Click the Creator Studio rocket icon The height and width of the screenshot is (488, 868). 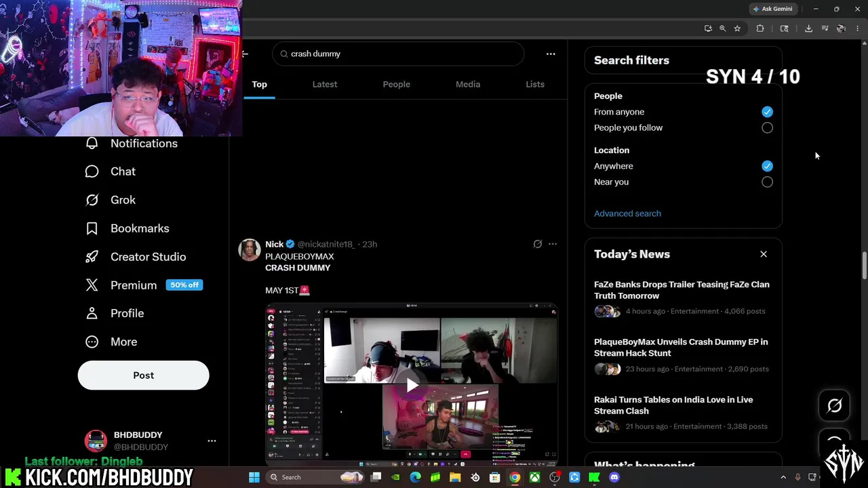point(92,257)
